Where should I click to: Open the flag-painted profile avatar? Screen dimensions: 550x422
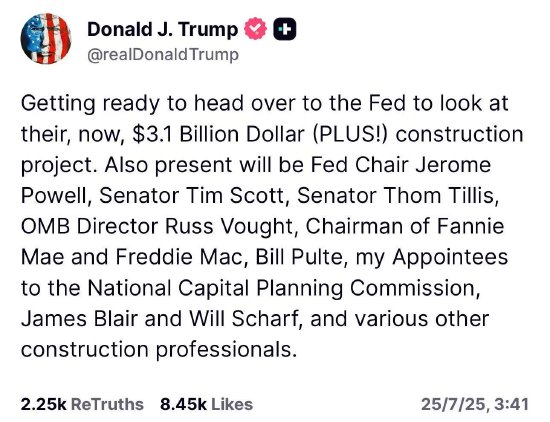point(46,39)
